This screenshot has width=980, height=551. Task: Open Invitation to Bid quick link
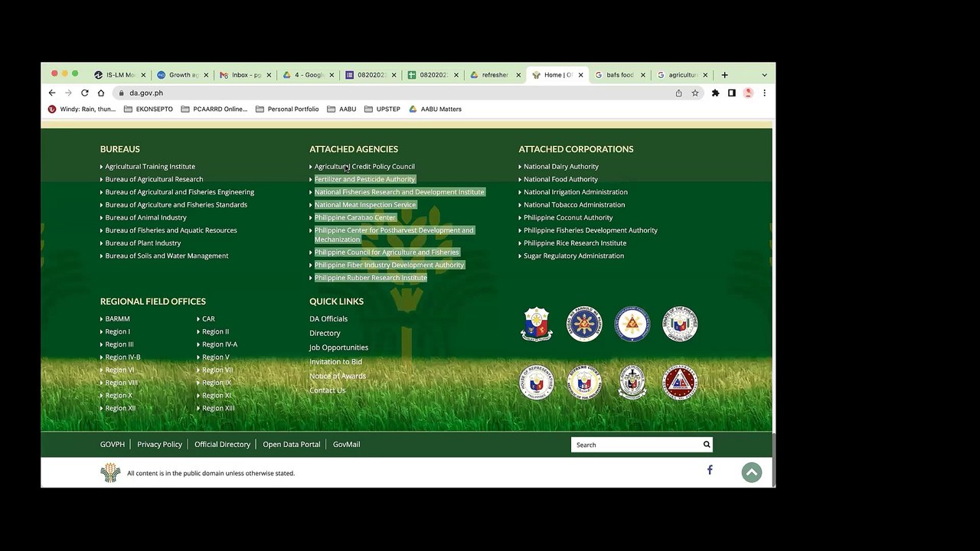tap(335, 361)
